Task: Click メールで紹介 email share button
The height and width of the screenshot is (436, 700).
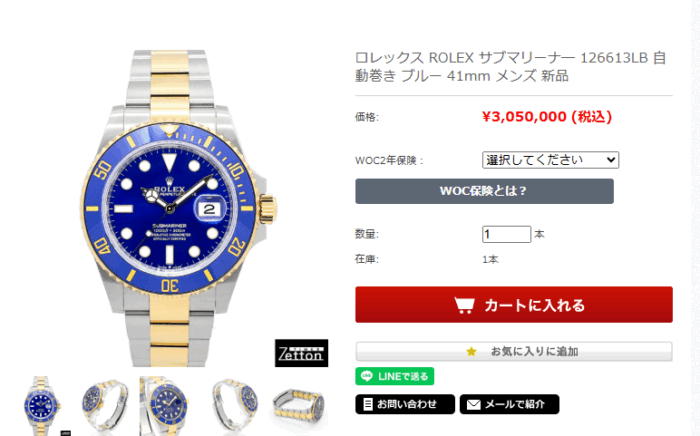Action: [509, 404]
